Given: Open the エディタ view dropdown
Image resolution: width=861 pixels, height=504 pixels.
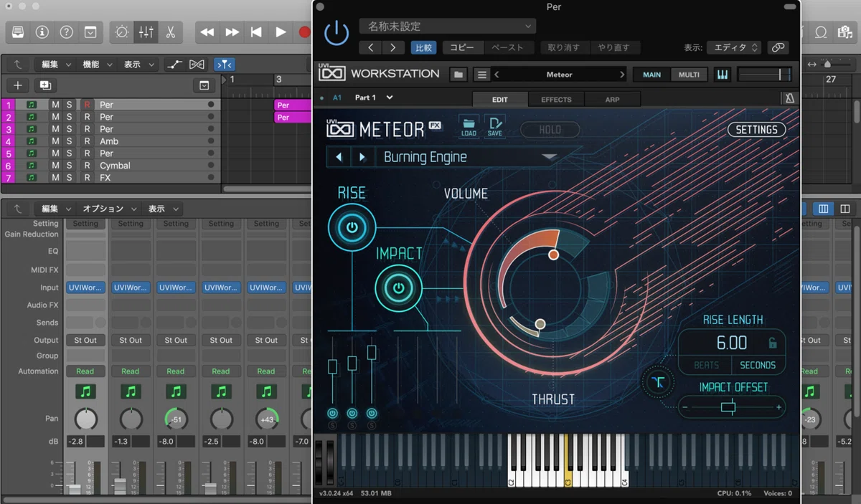Looking at the screenshot, I should [734, 47].
